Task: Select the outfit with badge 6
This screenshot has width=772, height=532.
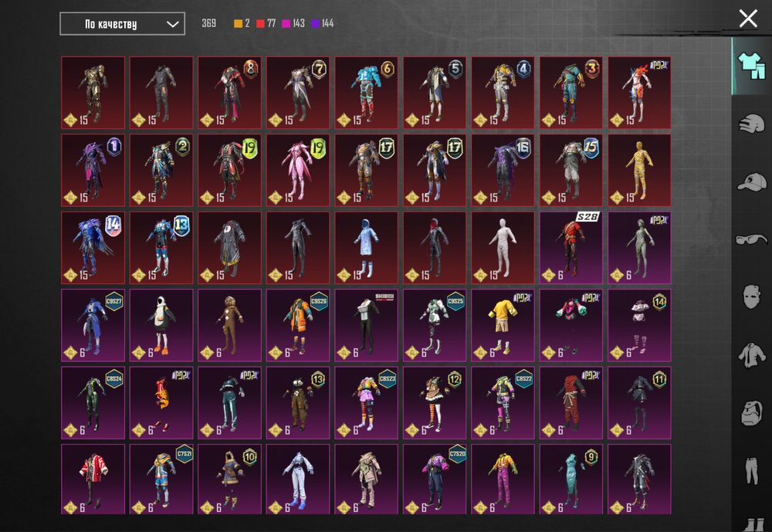Action: [x=366, y=93]
